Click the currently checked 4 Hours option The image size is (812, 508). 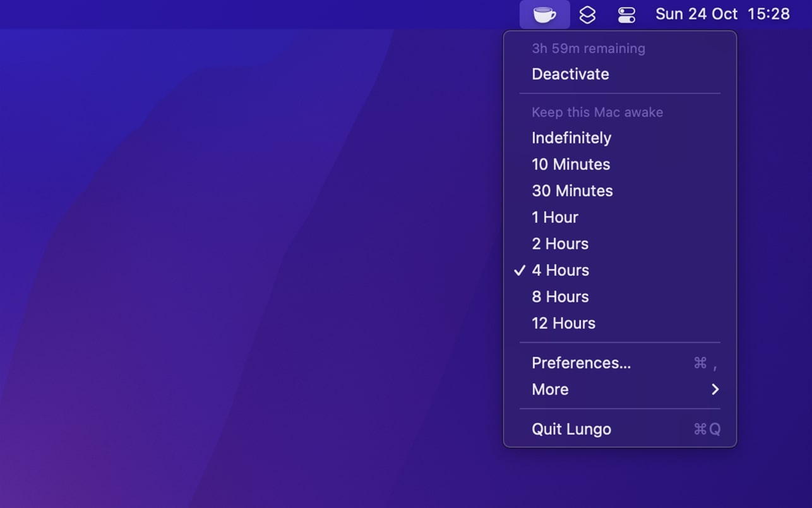pyautogui.click(x=560, y=270)
